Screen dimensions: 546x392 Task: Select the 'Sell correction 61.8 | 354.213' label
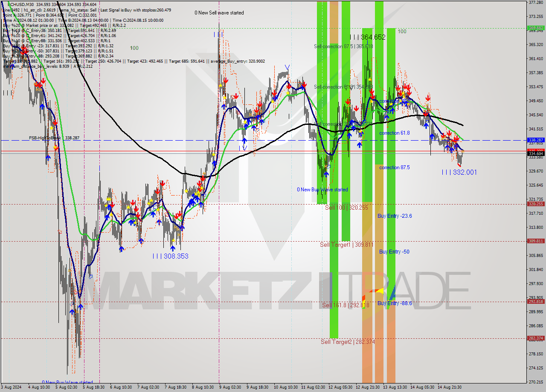click(x=343, y=87)
